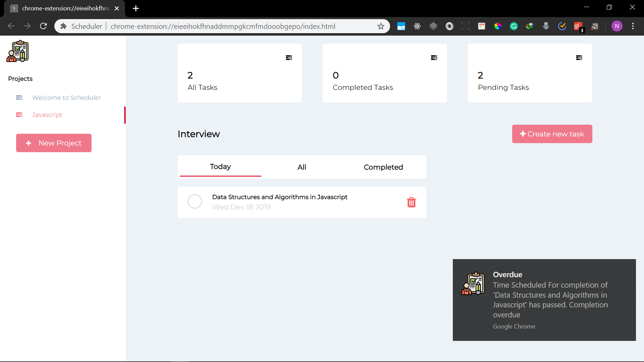Close the current browser tab

tap(117, 8)
